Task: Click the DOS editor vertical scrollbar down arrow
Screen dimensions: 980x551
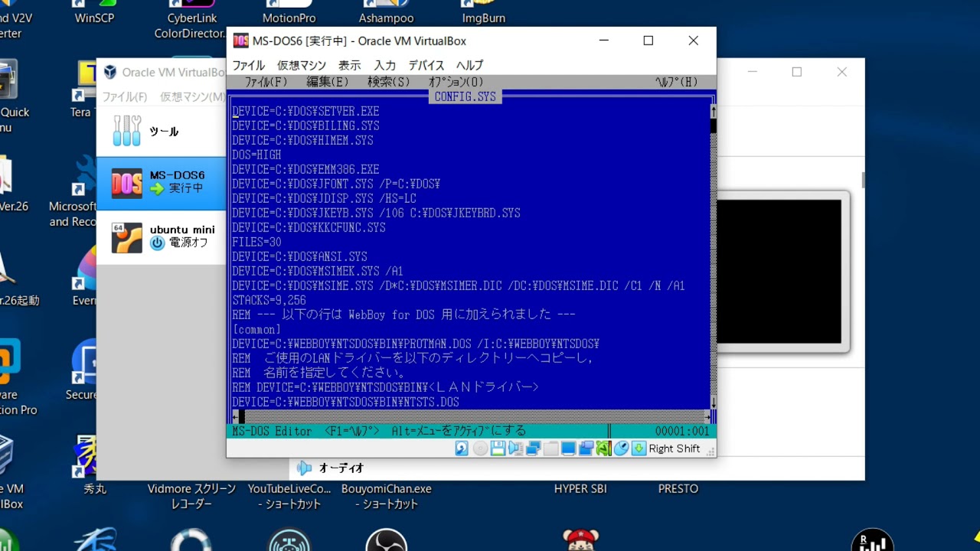Action: coord(713,402)
